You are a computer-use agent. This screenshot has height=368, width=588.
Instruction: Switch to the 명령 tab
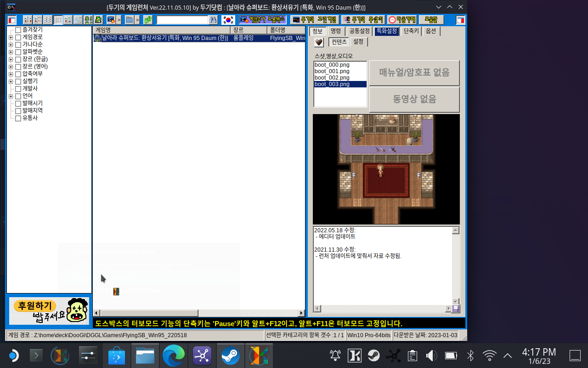tap(336, 31)
